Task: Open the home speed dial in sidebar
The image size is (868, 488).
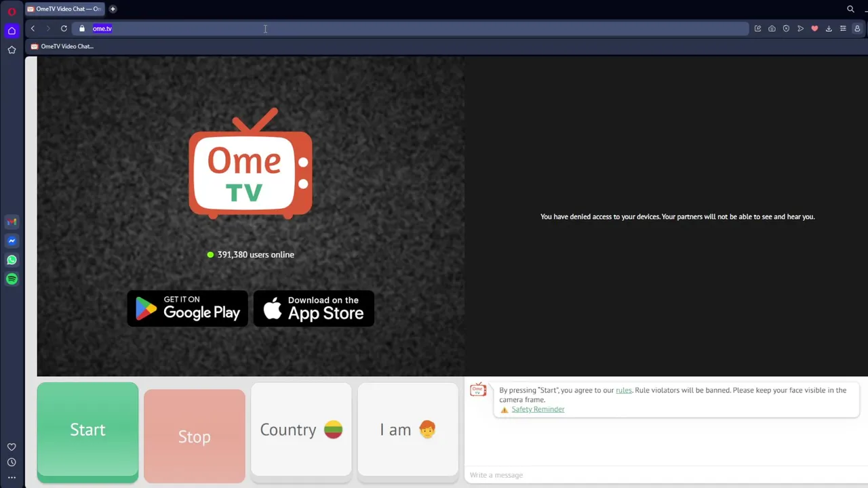Action: 12,30
